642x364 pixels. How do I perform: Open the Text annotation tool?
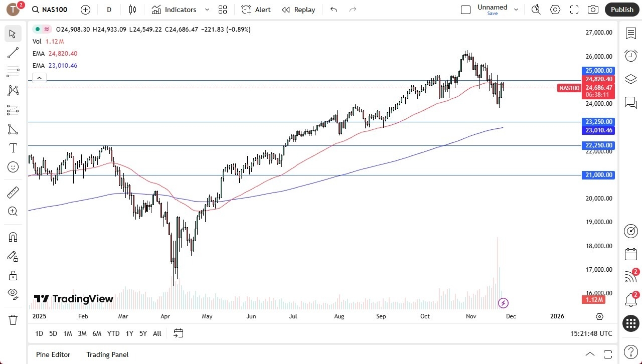point(13,147)
